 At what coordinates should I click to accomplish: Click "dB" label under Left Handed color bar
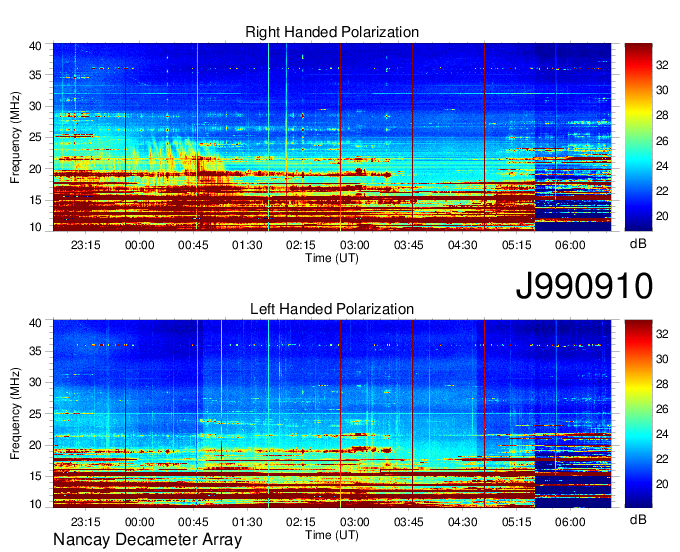(x=638, y=519)
